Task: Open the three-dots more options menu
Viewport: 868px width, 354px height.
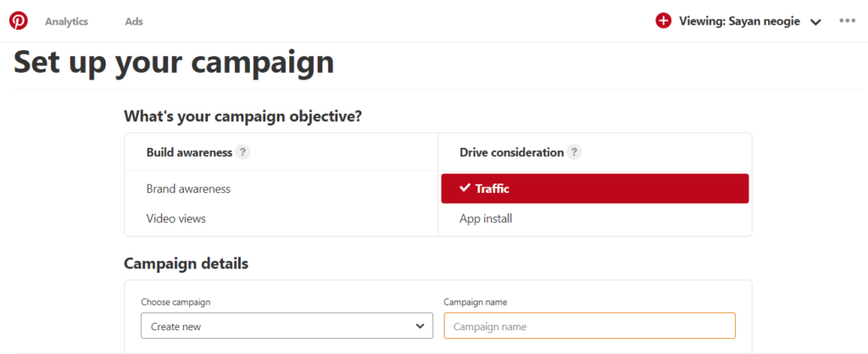Action: point(848,21)
